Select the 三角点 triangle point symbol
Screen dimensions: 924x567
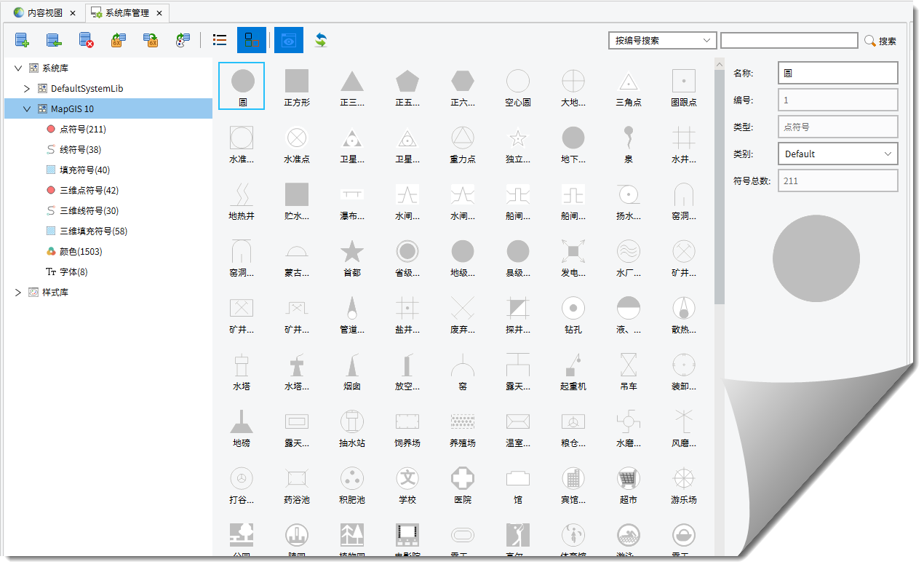coord(629,86)
